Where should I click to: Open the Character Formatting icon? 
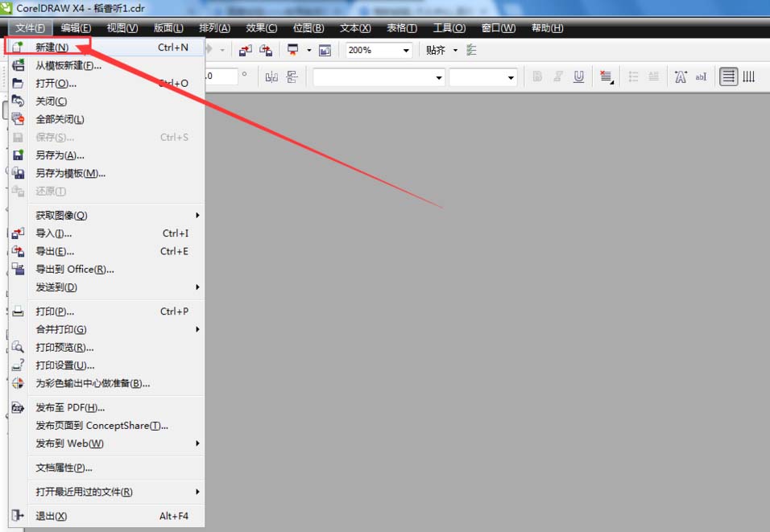point(681,76)
